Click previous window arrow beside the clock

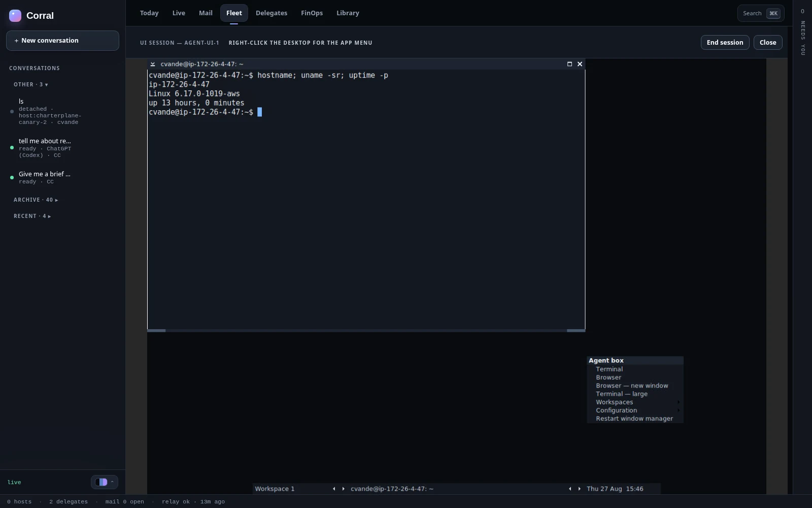[x=570, y=489]
